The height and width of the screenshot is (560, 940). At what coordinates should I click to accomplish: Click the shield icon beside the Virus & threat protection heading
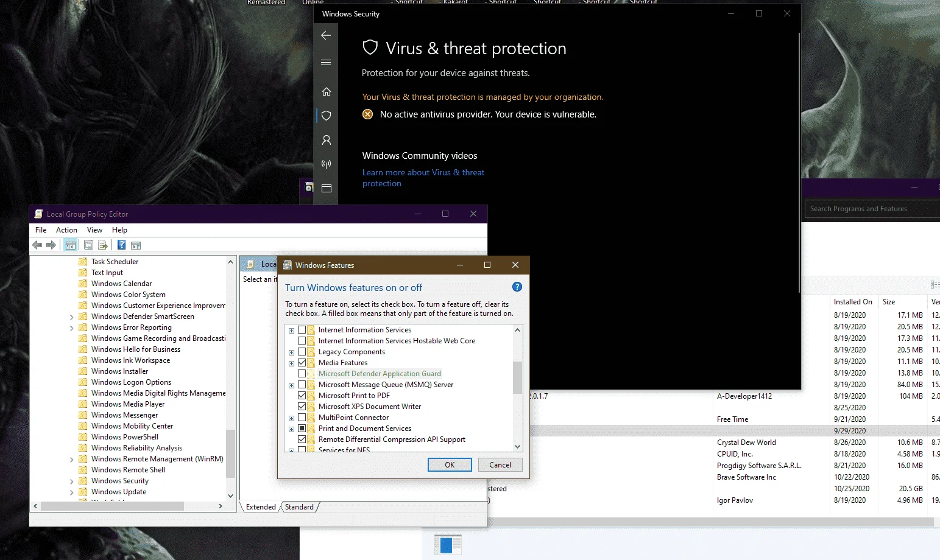370,48
